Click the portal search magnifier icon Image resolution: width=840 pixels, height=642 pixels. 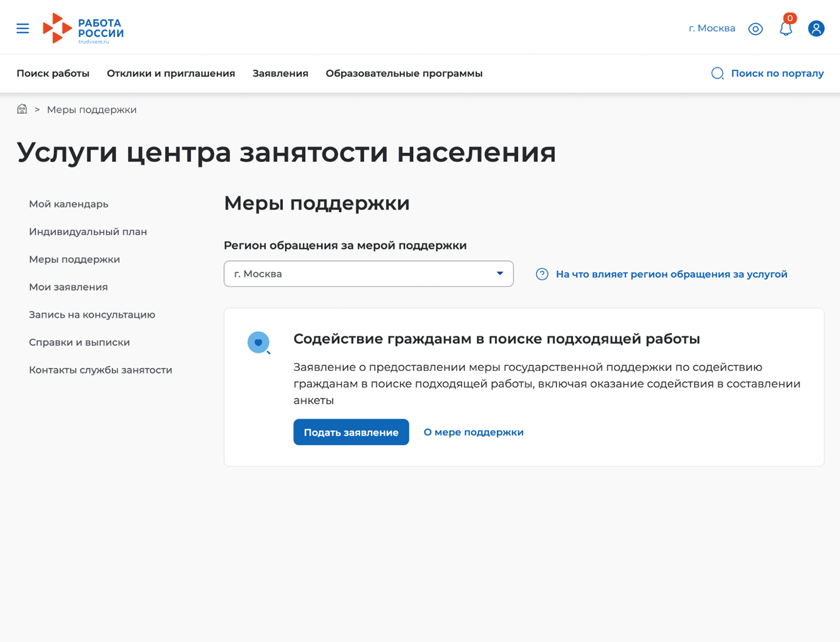[717, 74]
